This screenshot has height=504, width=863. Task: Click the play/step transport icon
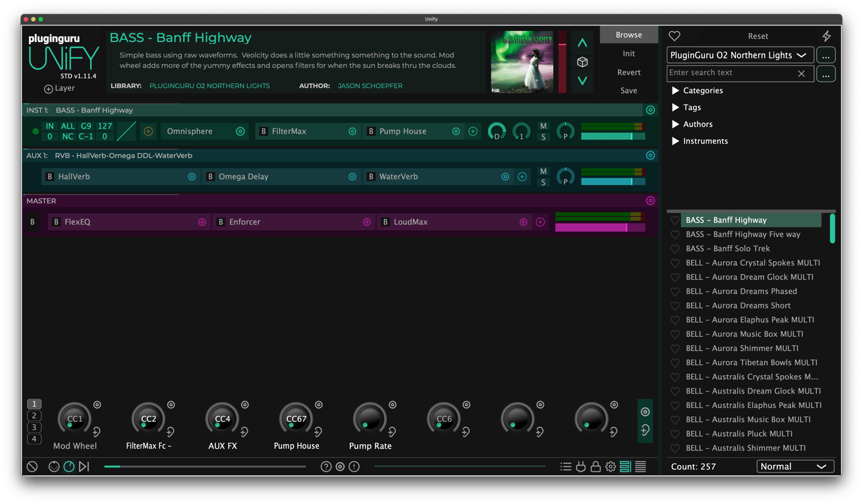coord(84,467)
